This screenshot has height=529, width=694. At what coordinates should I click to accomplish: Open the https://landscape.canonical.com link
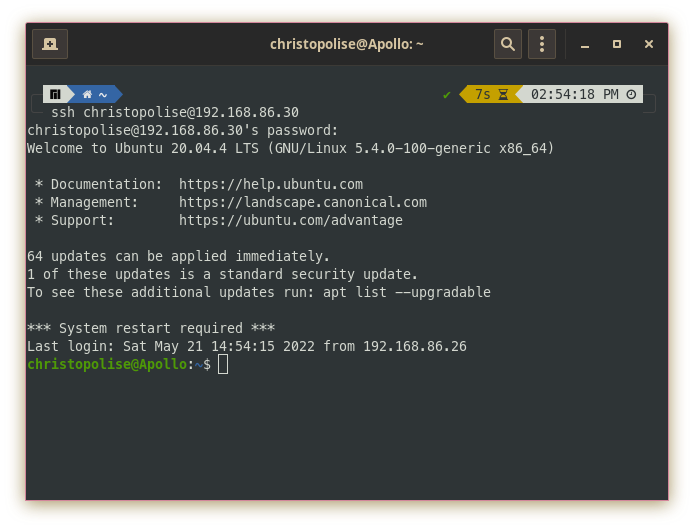click(303, 202)
